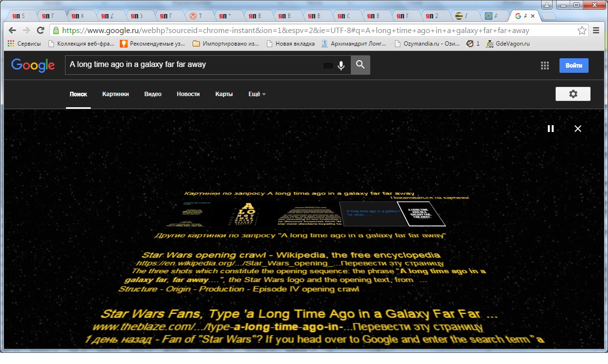Open search settings gear button
This screenshot has height=364, width=608.
click(573, 94)
